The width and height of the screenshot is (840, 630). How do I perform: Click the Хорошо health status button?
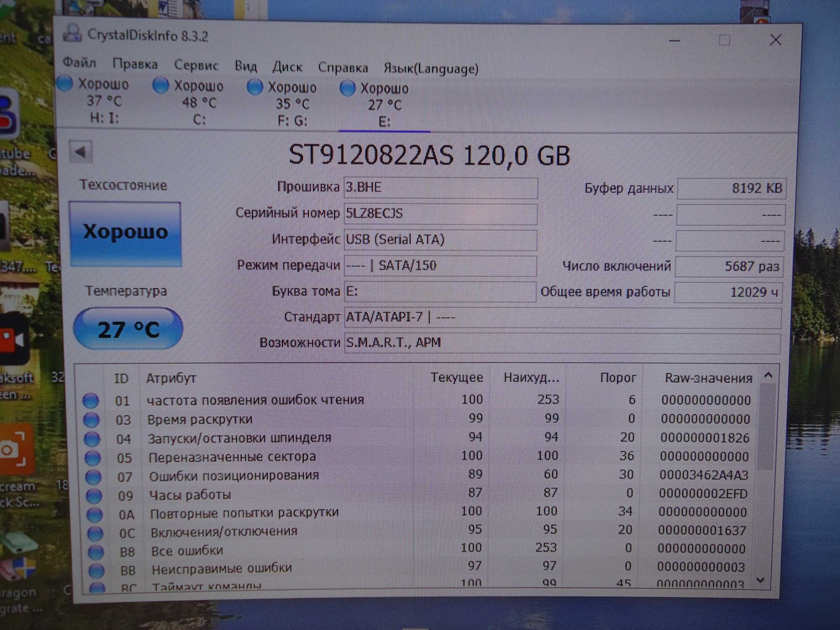tap(126, 234)
